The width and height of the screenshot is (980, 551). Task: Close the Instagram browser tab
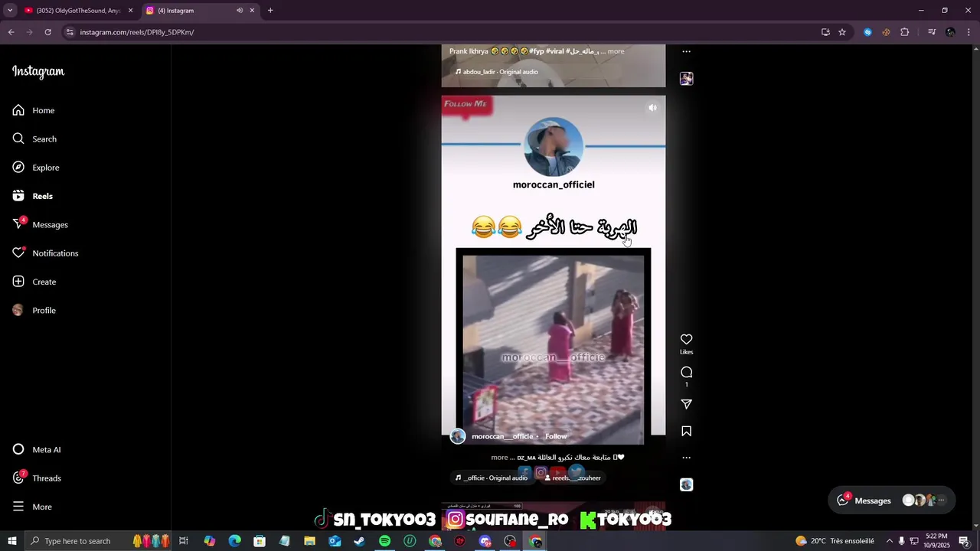click(x=252, y=11)
